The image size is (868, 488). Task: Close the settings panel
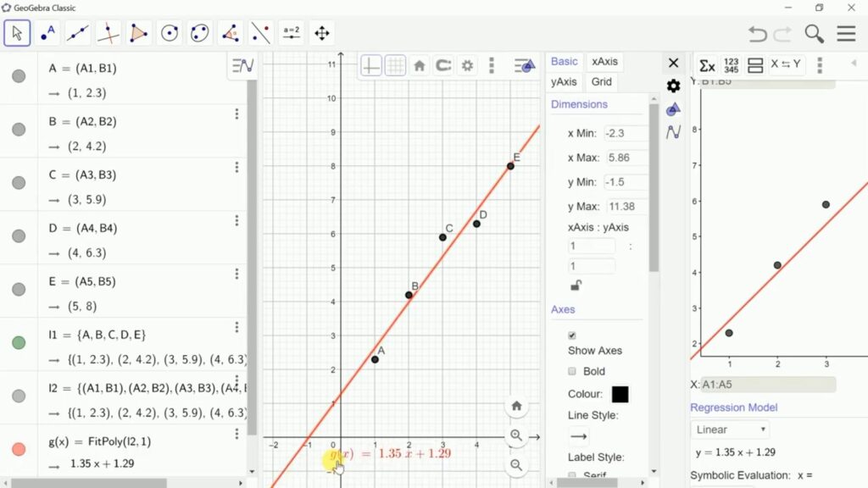coord(673,63)
